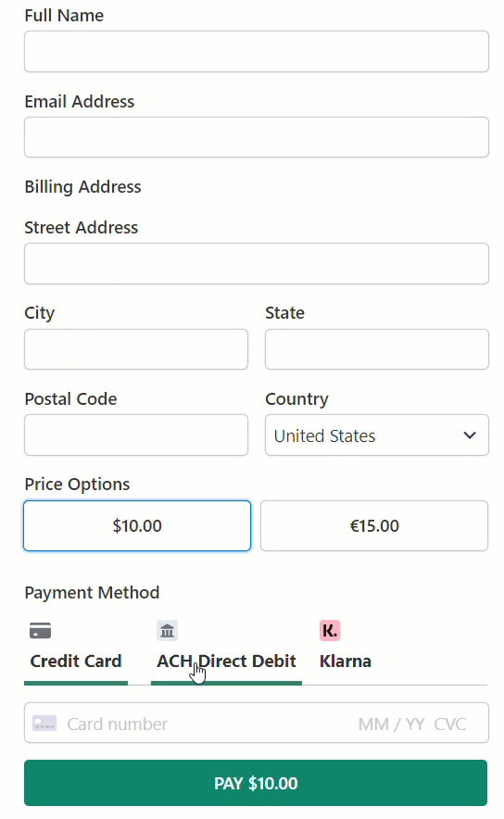Switch to the Credit Card tab

coord(76,650)
